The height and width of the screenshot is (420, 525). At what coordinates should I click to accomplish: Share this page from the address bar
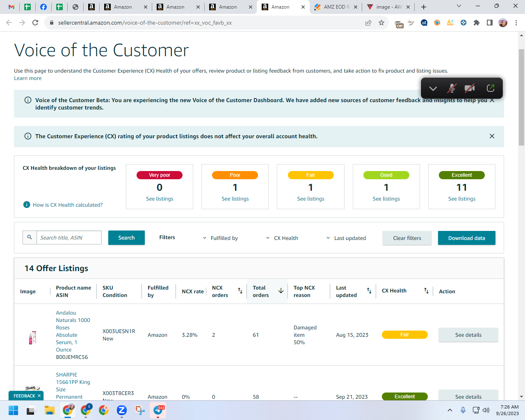click(x=368, y=23)
